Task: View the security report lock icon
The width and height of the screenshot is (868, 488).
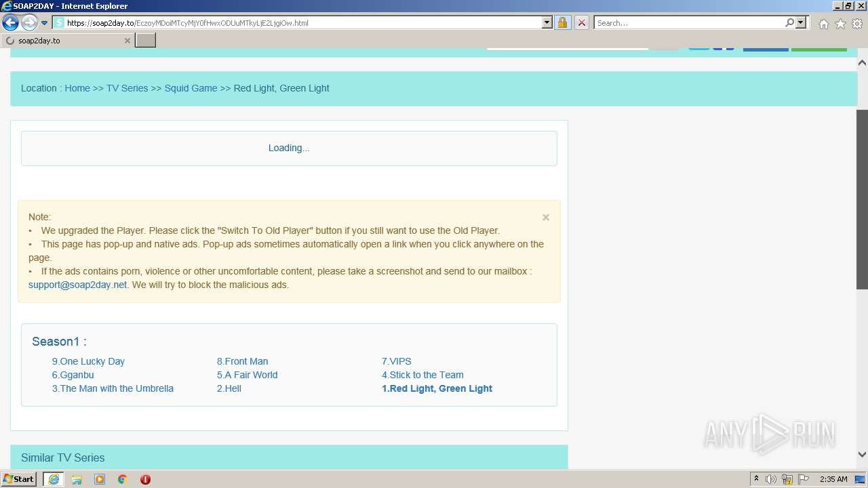Action: coord(562,23)
